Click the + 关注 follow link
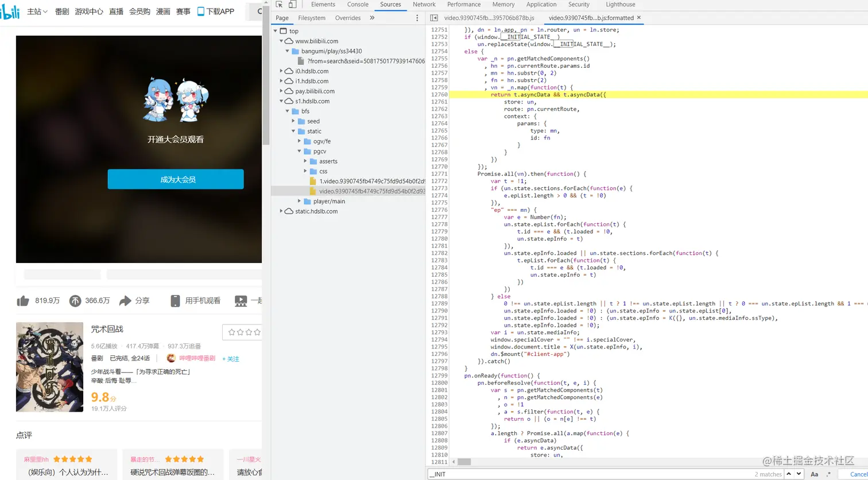Viewport: 868px width, 480px height. pyautogui.click(x=231, y=359)
